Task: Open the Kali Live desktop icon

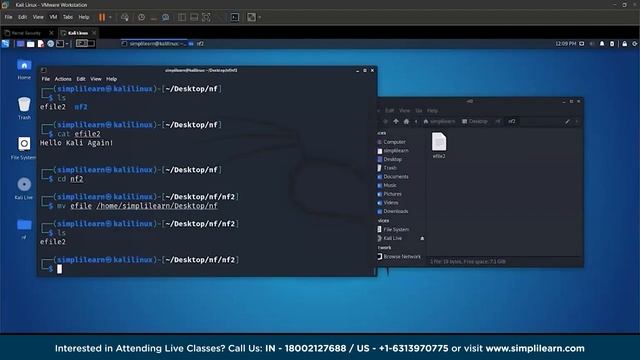Action: pyautogui.click(x=24, y=188)
